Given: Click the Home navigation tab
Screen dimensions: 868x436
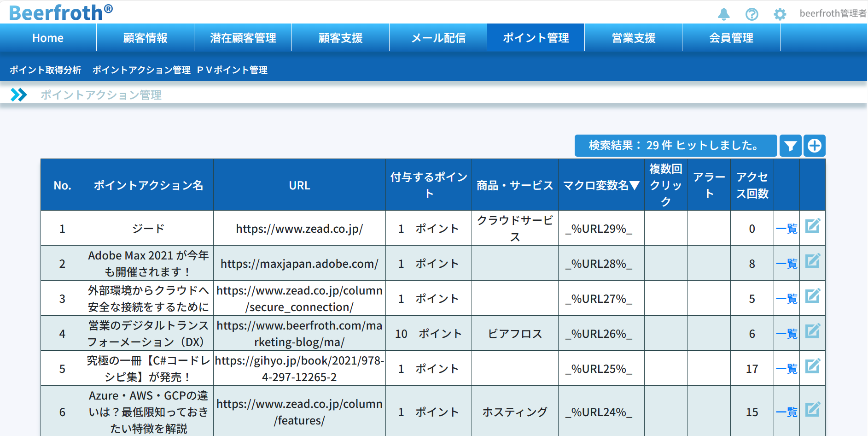Looking at the screenshot, I should point(48,38).
